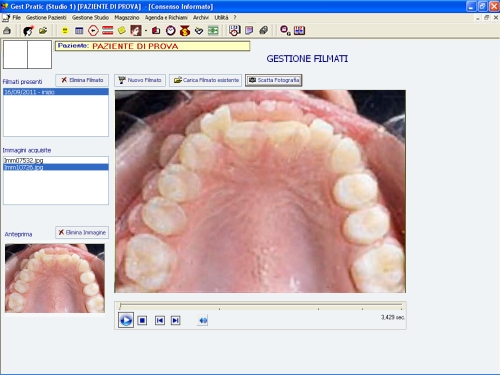Click the dark red folder icon
Screen dimensions: 500x375
click(x=156, y=31)
